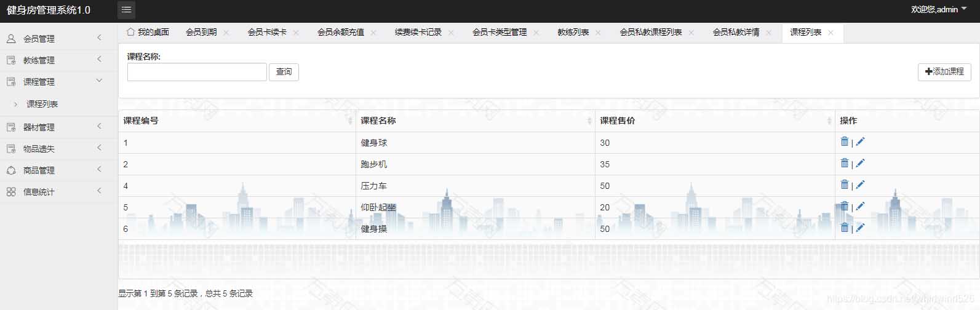Close the 续费续卡记录 tab
This screenshot has width=980, height=310.
[x=451, y=33]
